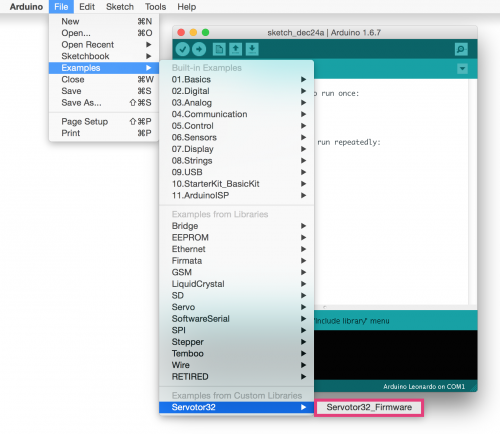500x434 pixels.
Task: Choose Open... from the File menu
Action: click(x=104, y=33)
